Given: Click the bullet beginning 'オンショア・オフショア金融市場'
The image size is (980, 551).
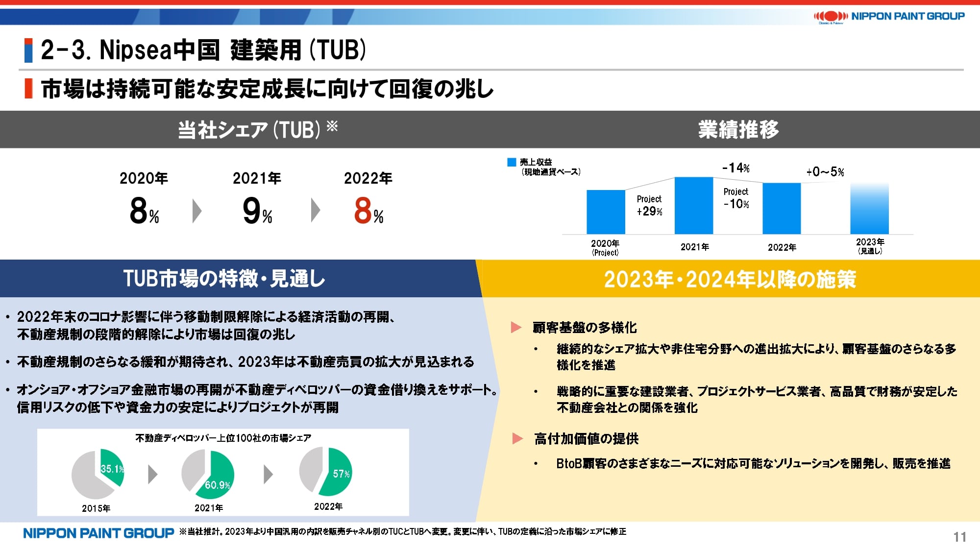Looking at the screenshot, I should [x=257, y=399].
